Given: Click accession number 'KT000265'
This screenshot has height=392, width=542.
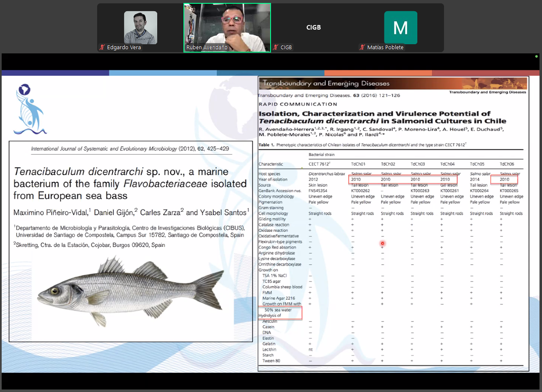Looking at the screenshot, I should tap(509, 191).
